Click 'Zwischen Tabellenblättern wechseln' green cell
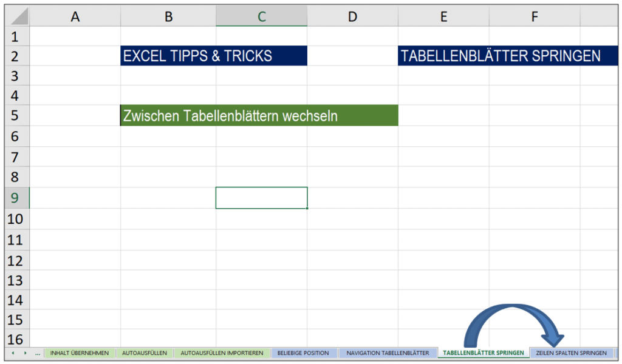 coord(259,115)
